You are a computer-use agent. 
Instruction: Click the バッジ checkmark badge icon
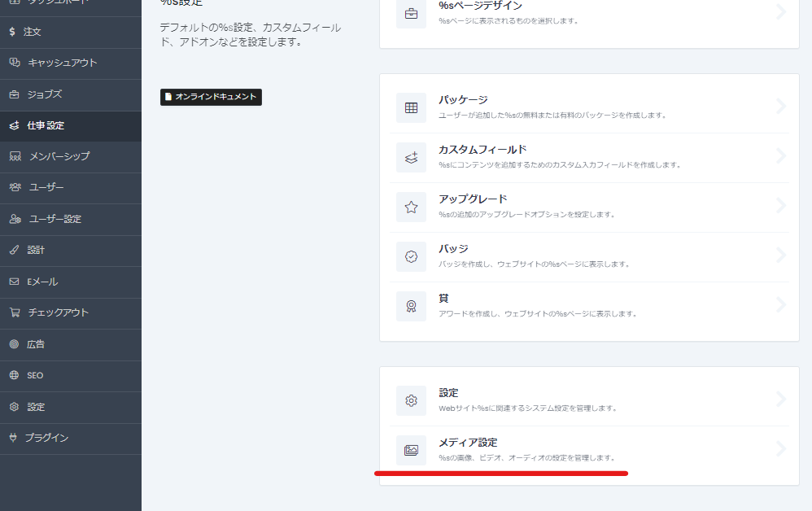point(411,256)
